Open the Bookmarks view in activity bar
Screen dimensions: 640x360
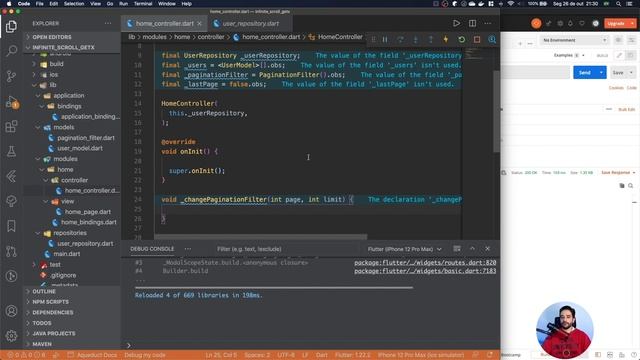[11, 226]
